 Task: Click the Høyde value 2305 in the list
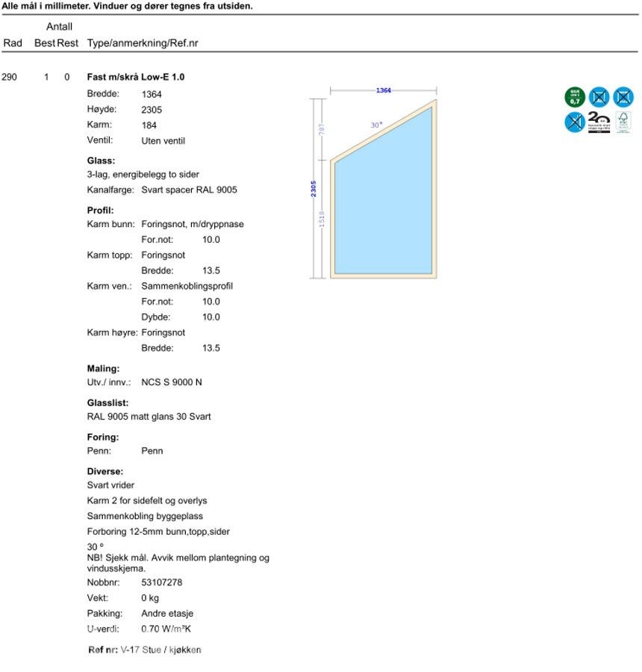point(152,110)
